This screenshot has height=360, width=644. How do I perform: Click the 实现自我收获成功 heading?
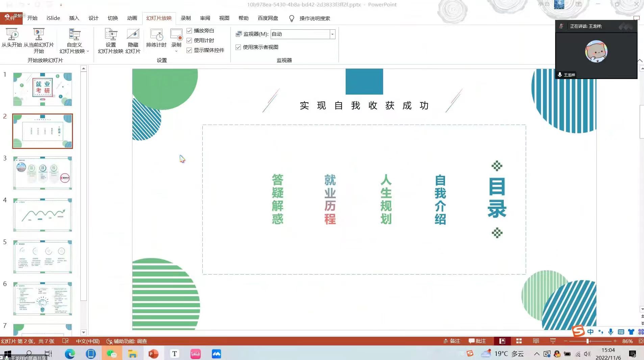coord(364,106)
